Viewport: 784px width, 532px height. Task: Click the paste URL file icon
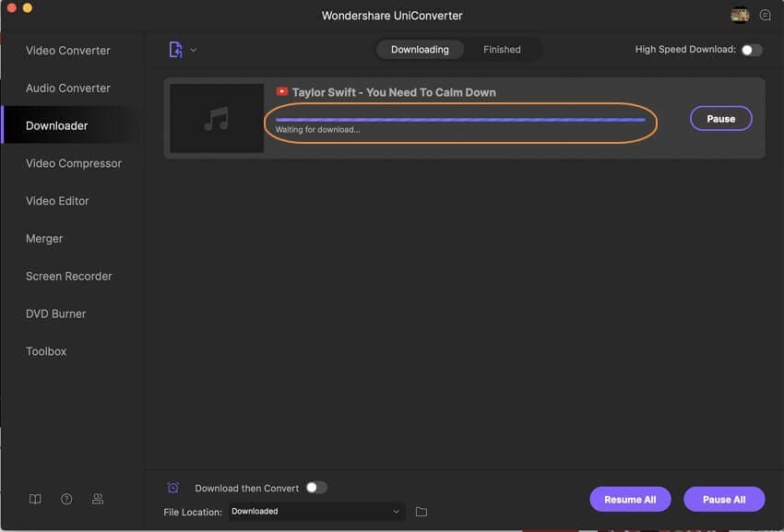tap(175, 50)
